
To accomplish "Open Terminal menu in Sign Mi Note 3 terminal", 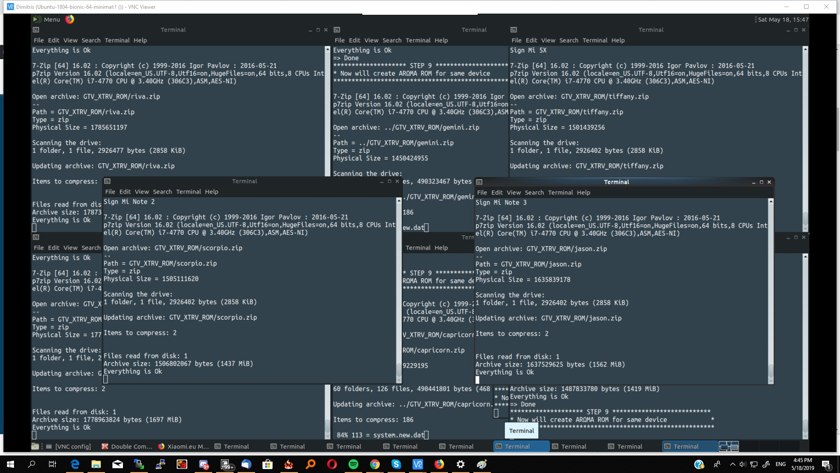I will tap(560, 192).
